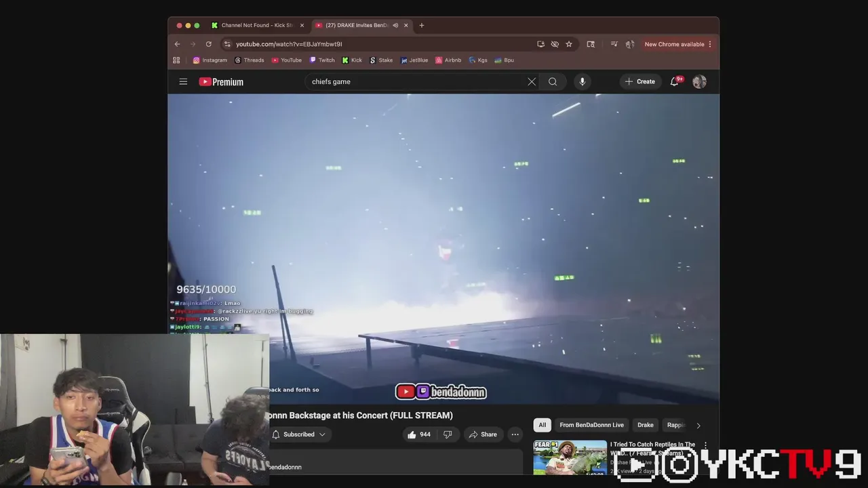Open the YouTube bookmark
Screen dimensions: 868x488
(x=287, y=60)
